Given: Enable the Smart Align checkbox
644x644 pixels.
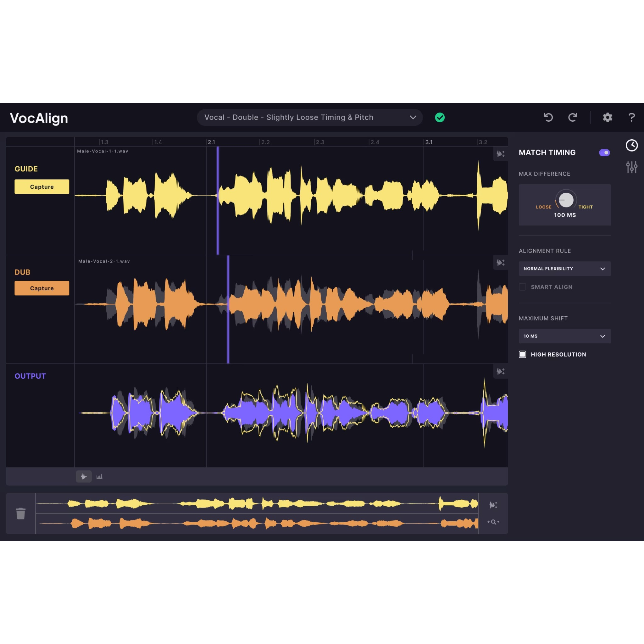Looking at the screenshot, I should tap(522, 287).
